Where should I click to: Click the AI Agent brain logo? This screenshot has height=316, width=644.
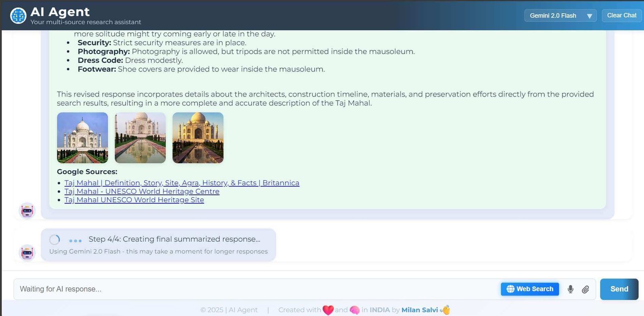pyautogui.click(x=18, y=16)
